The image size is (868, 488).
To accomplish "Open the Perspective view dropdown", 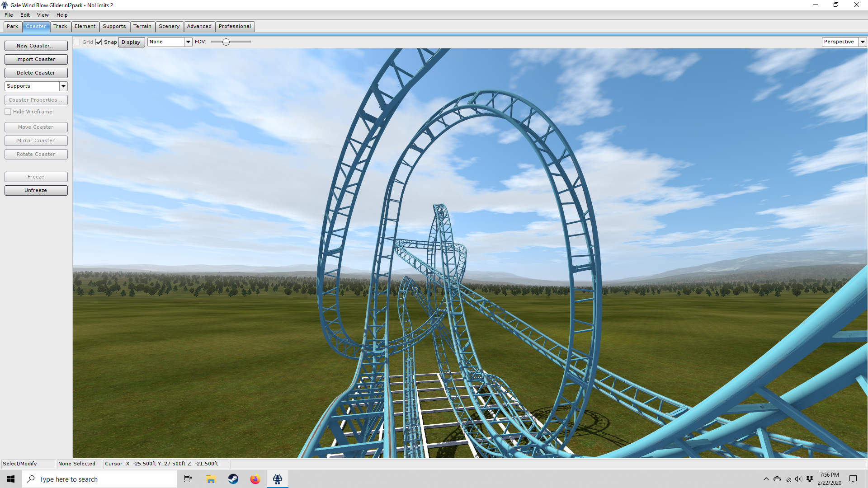I will click(863, 42).
